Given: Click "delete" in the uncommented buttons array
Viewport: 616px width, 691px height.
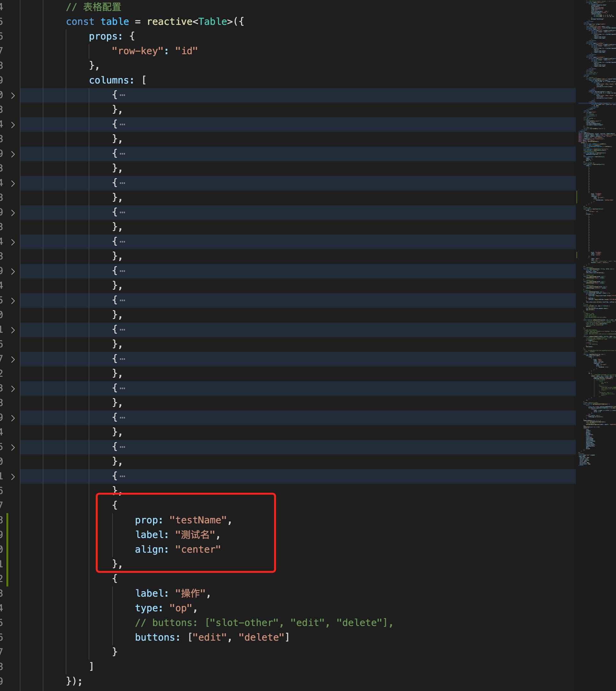Looking at the screenshot, I should 261,637.
